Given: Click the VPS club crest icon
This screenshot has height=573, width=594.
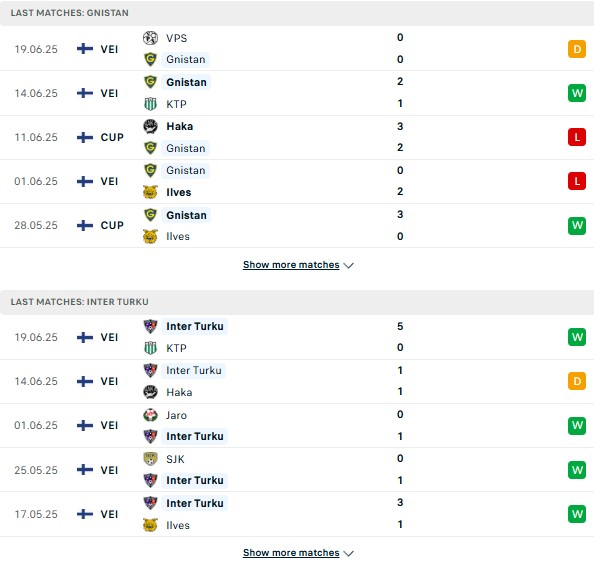Looking at the screenshot, I should click(150, 38).
